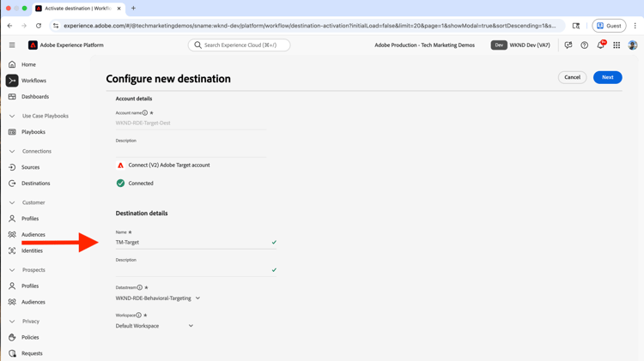Collapse the Customer section

[12, 202]
